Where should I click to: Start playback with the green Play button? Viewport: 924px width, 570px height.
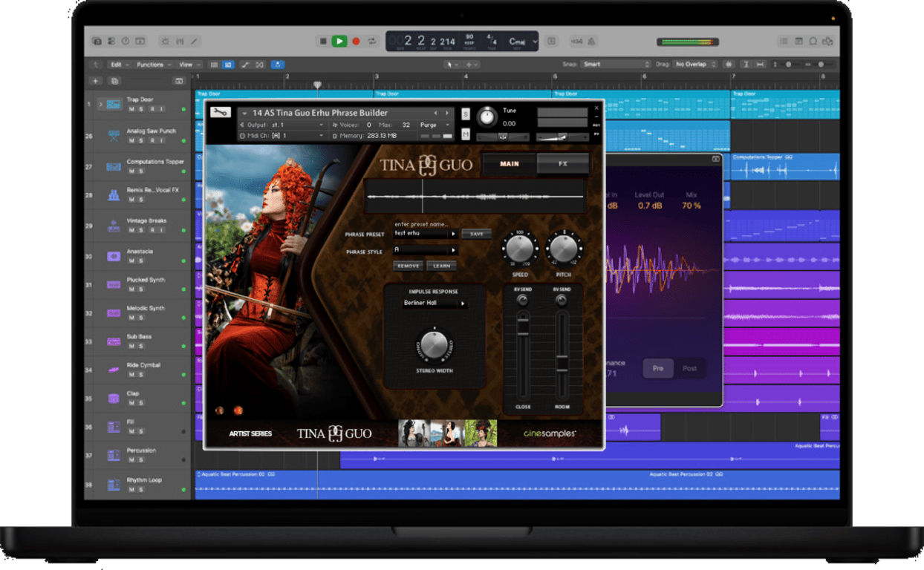[339, 42]
